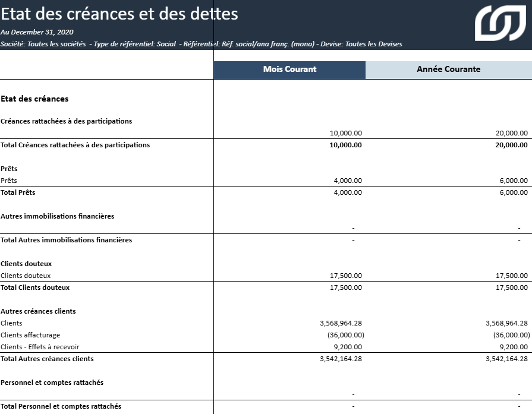Click the "Autres créances clients" group heading
Image resolution: width=532 pixels, height=414 pixels.
point(38,311)
